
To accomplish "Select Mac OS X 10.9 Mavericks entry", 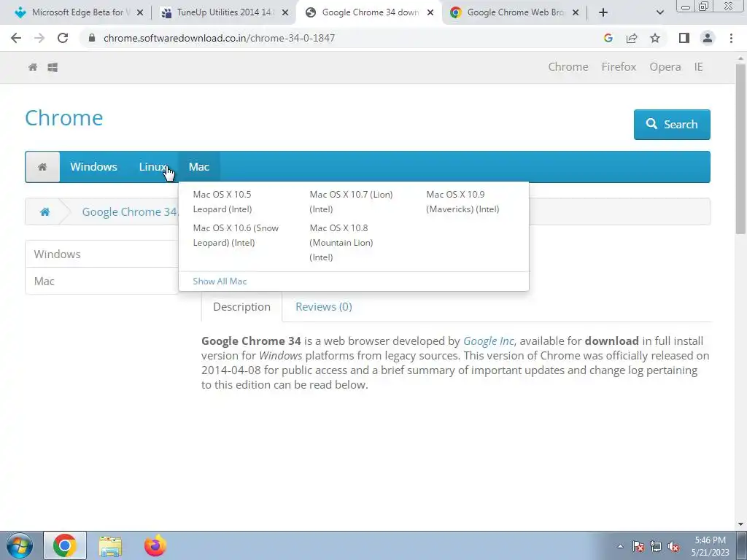I will coord(462,201).
